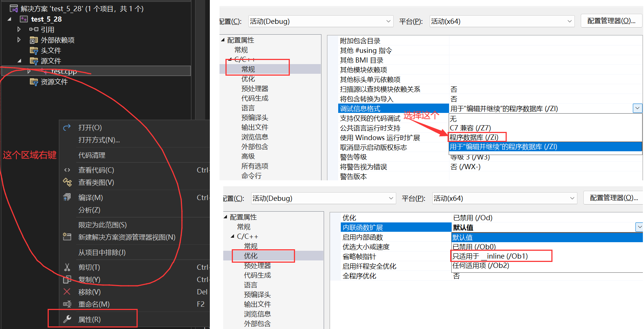Select 默认值 in inline expansion list
Image resolution: width=644 pixels, height=329 pixels.
(547, 237)
